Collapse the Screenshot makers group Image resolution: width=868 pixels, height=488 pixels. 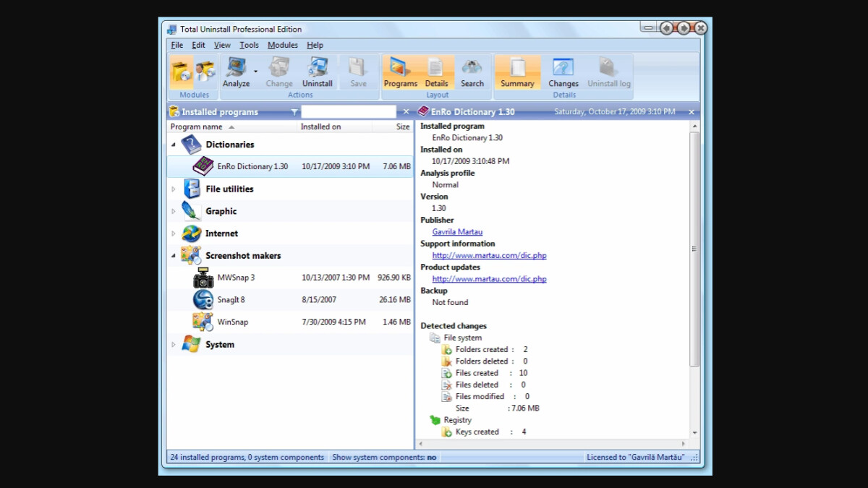tap(174, 255)
